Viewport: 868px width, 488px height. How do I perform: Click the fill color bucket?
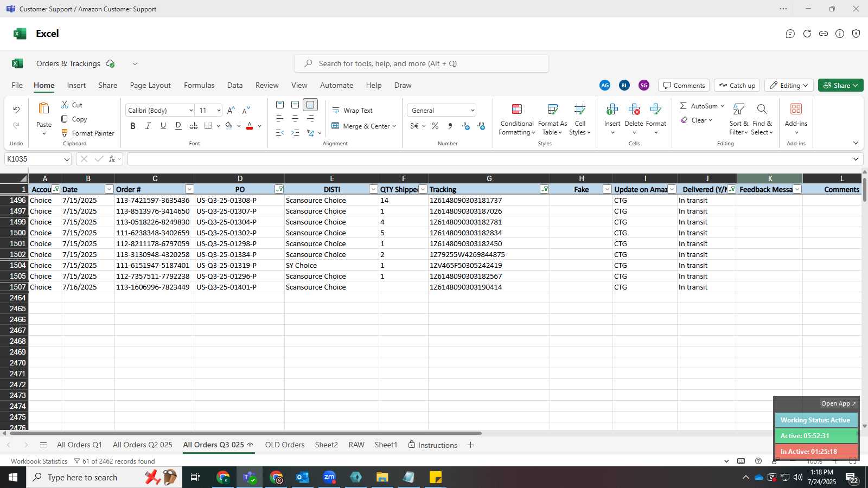click(x=229, y=126)
